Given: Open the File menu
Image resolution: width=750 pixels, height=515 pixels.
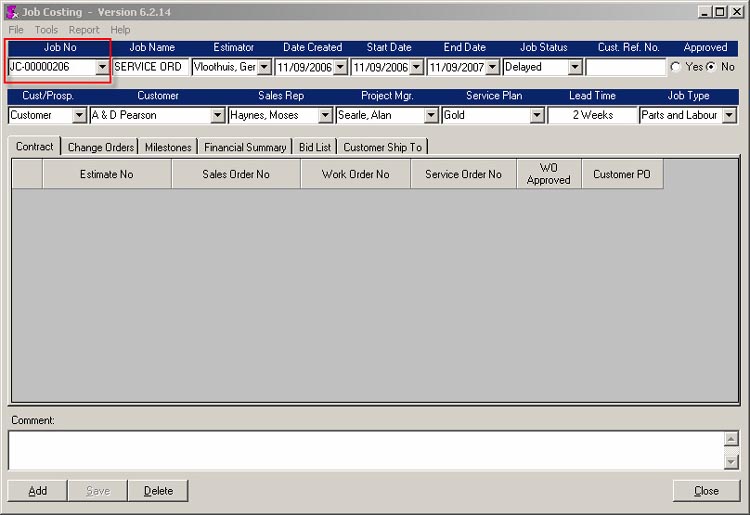Looking at the screenshot, I should [16, 30].
